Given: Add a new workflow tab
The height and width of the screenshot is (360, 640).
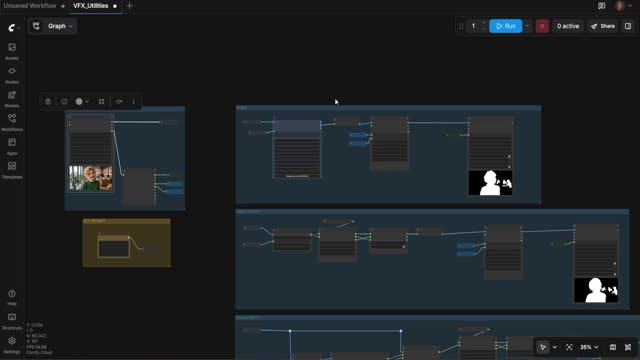Looking at the screenshot, I should 129,6.
